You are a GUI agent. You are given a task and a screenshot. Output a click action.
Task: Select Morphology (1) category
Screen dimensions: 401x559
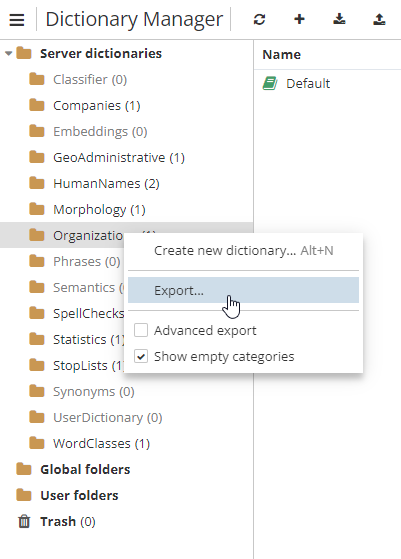click(99, 210)
